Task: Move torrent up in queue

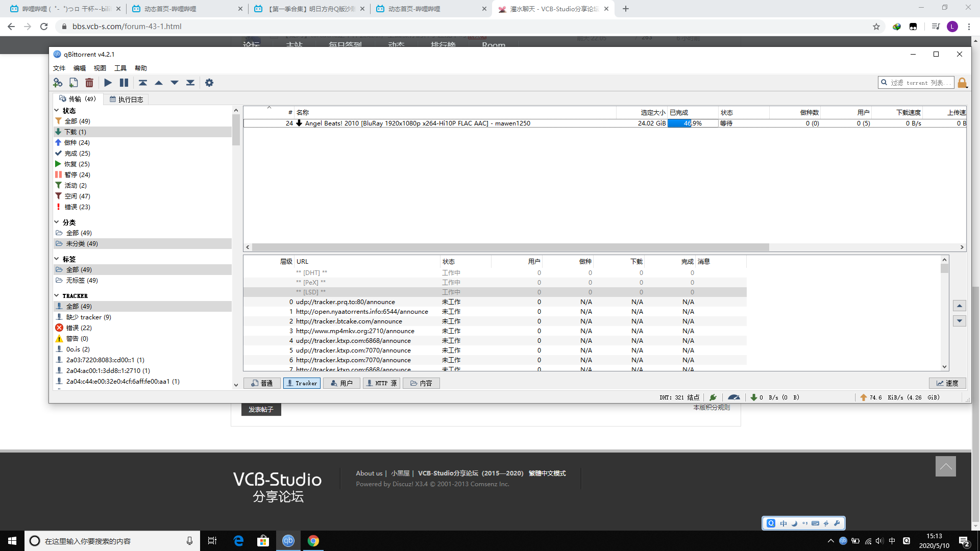Action: (x=159, y=83)
